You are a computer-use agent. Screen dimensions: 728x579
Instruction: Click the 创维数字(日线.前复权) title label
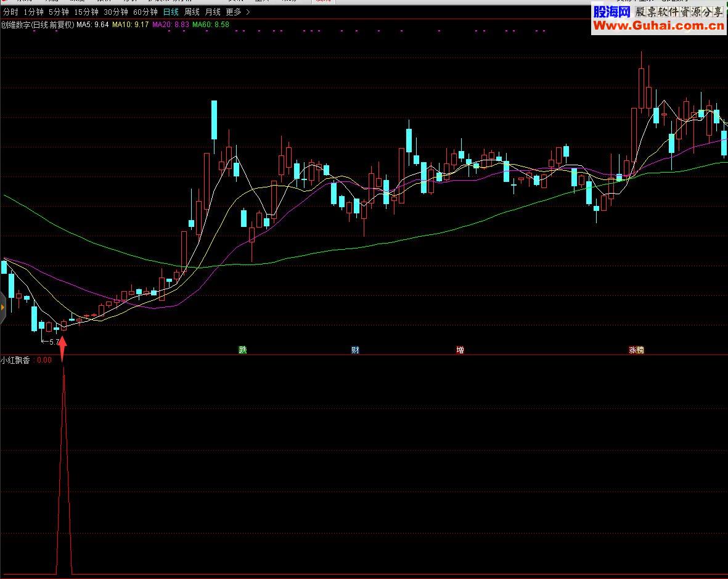[38, 25]
